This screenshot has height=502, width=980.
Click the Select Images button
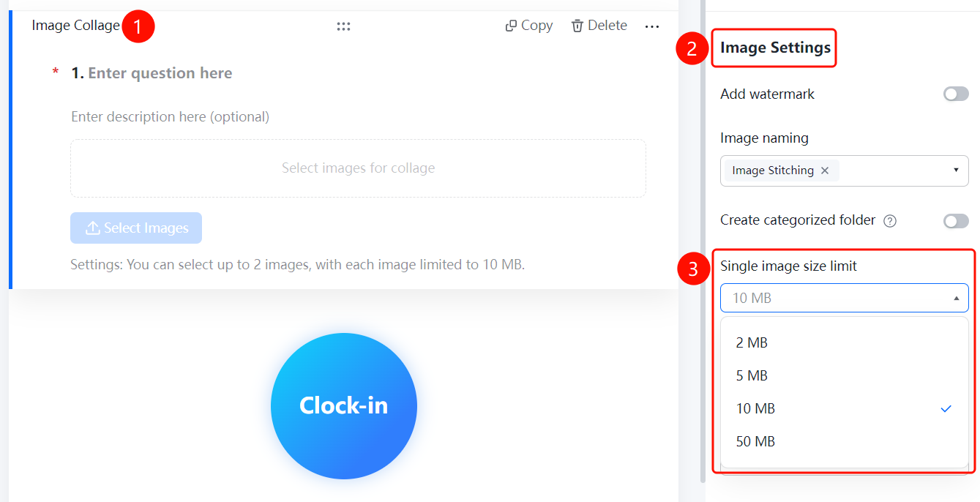[x=136, y=228]
